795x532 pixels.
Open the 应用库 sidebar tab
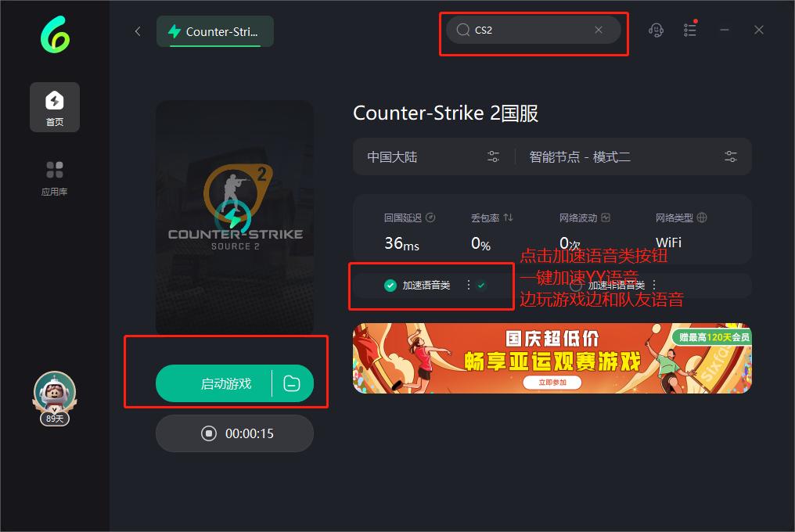(55, 178)
